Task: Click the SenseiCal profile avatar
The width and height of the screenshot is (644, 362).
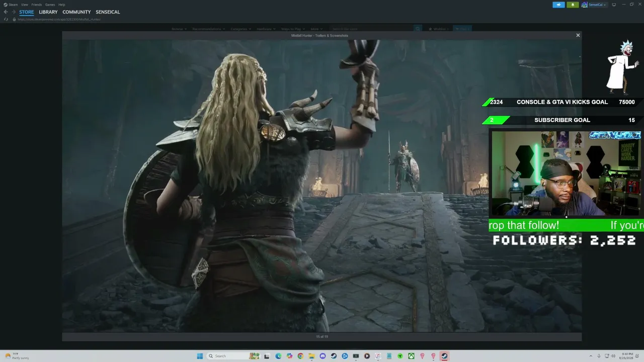Action: point(584,5)
